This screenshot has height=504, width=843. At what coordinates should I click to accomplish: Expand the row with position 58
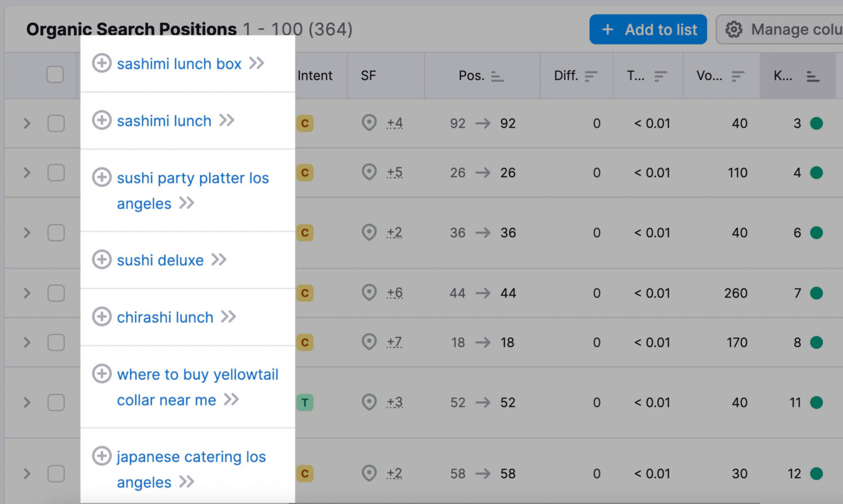(x=27, y=474)
